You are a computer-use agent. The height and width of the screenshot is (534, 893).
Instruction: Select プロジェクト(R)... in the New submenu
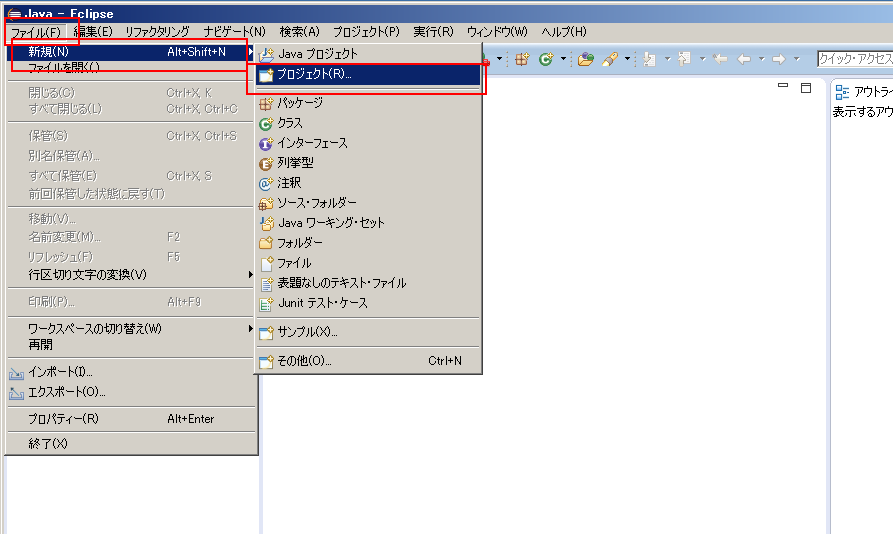368,74
